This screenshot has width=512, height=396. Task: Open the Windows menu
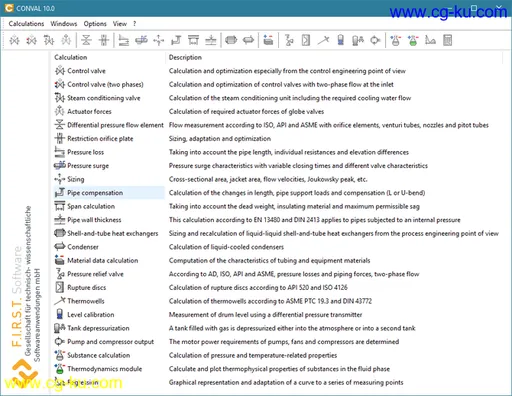[x=64, y=24]
